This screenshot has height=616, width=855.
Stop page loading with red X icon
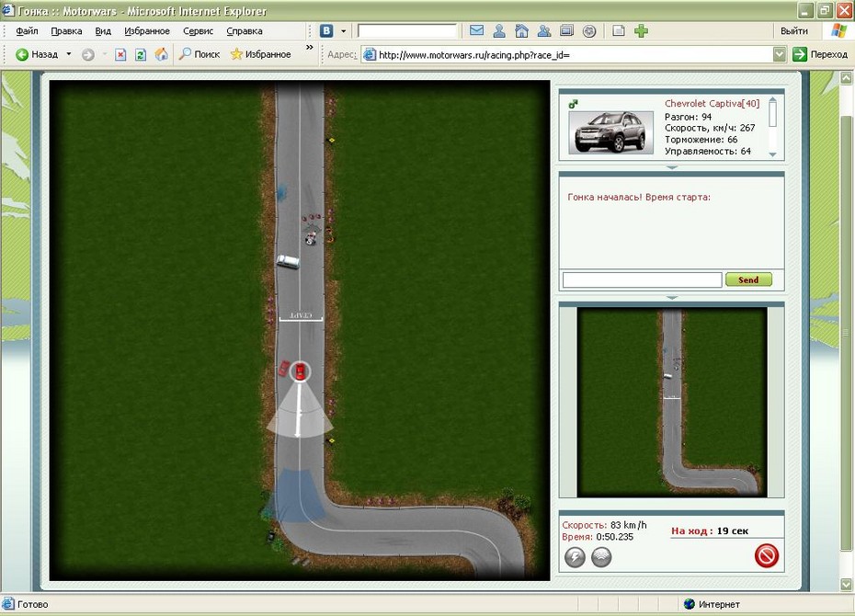[120, 54]
